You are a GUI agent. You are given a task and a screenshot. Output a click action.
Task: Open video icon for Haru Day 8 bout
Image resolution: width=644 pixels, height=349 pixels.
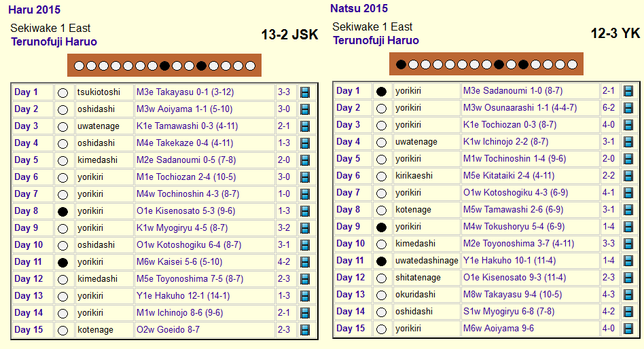click(x=305, y=211)
